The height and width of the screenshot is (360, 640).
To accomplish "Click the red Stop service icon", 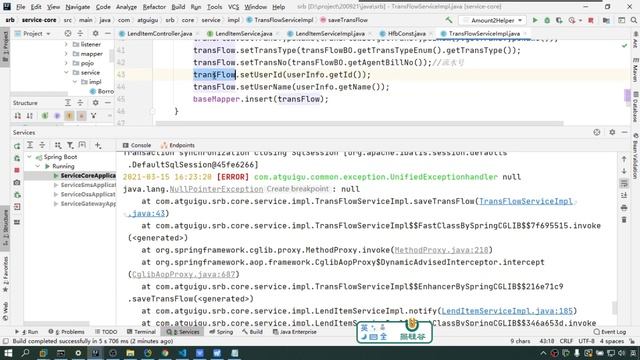I will click(x=17, y=170).
